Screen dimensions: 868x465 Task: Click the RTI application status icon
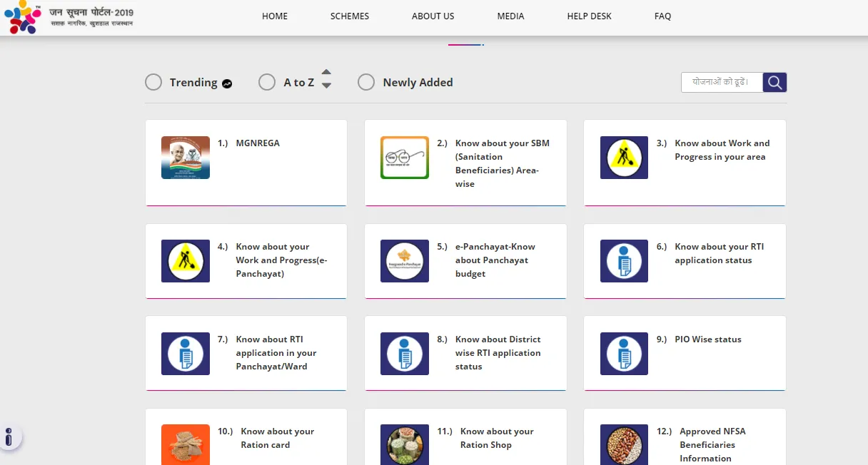pyautogui.click(x=624, y=261)
